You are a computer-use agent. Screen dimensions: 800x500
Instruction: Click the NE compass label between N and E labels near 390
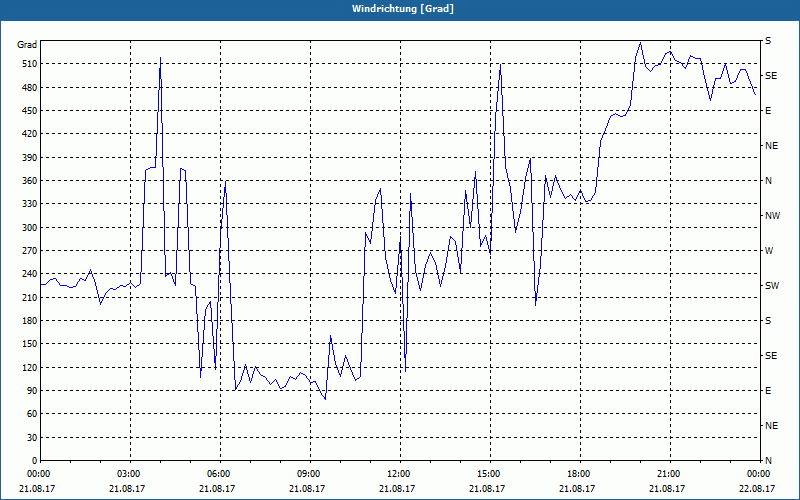click(x=772, y=146)
